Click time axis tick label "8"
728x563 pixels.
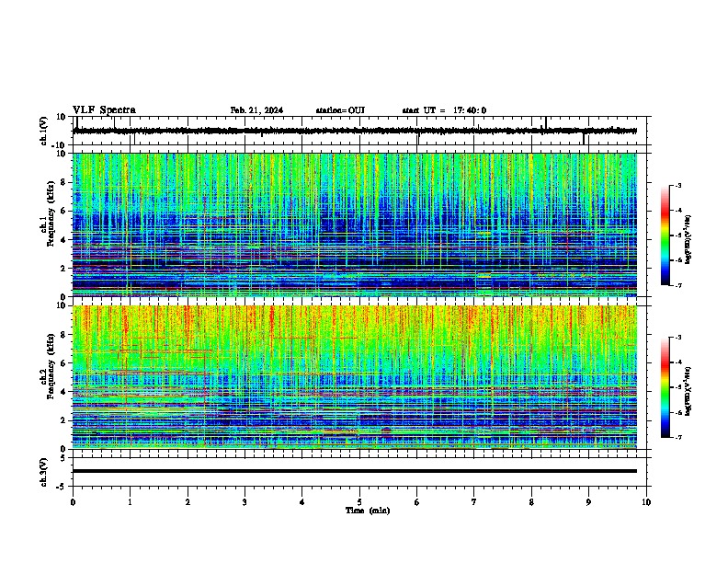coord(531,502)
